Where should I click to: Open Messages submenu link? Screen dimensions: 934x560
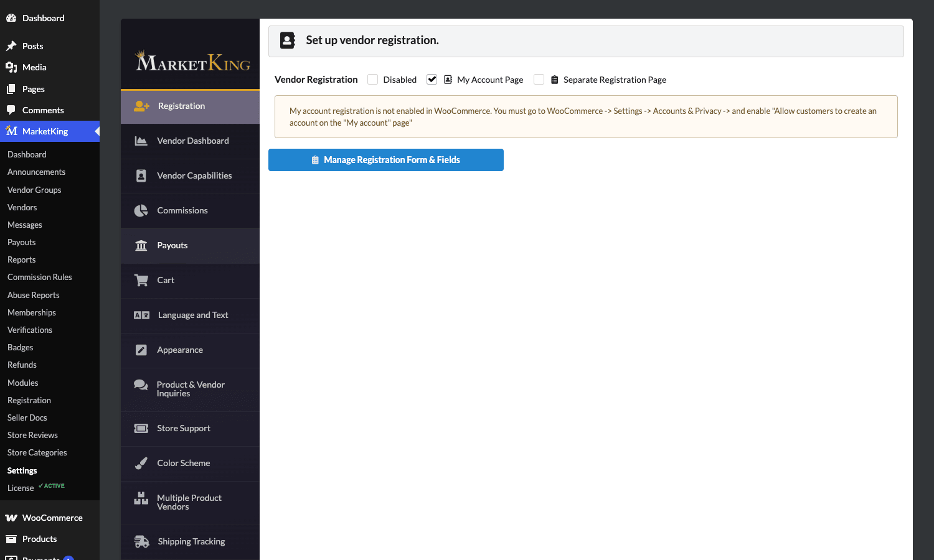point(25,225)
